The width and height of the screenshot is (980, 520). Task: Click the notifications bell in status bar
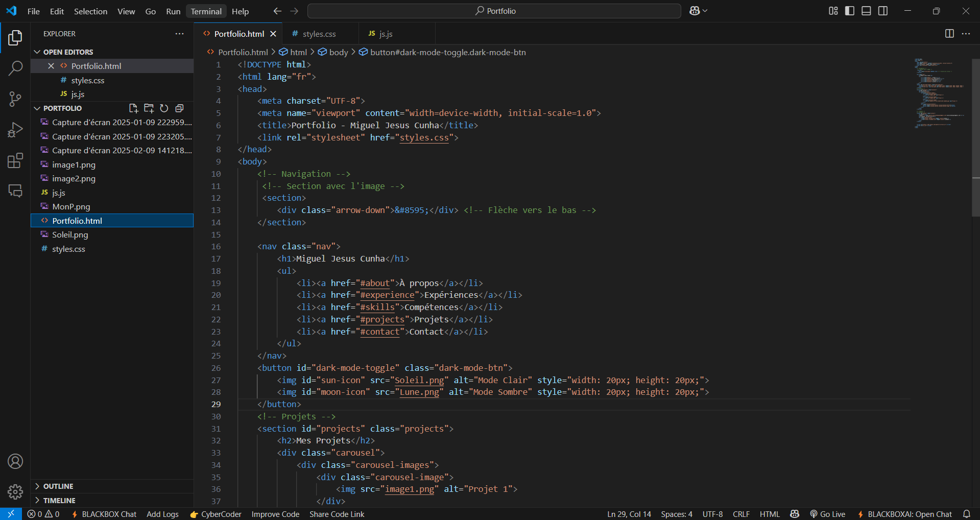coord(966,514)
